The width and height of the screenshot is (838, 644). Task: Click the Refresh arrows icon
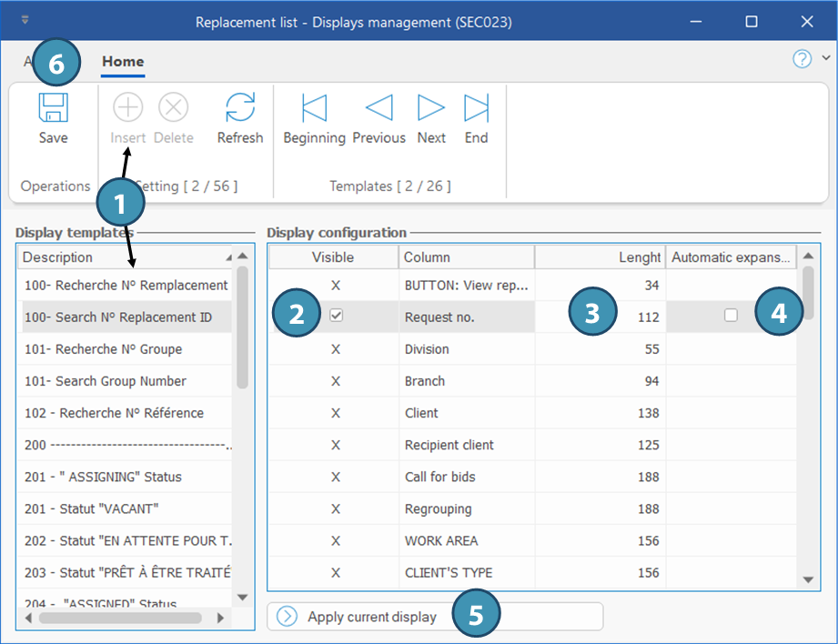pyautogui.click(x=240, y=108)
